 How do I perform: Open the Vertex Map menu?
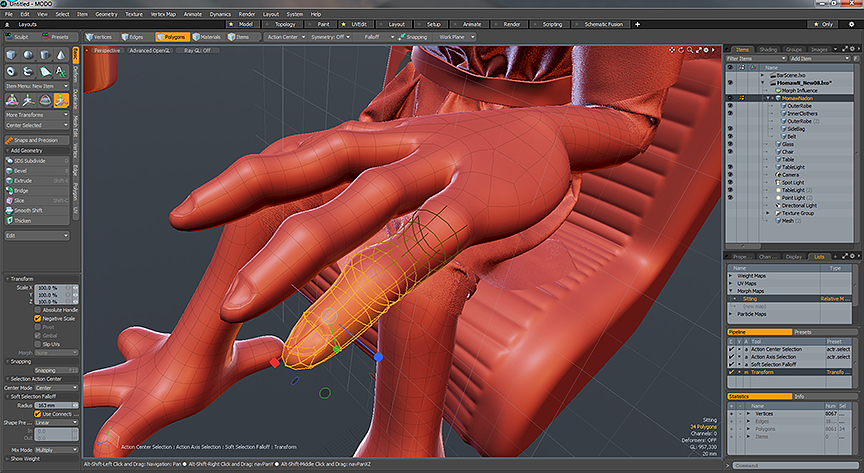coord(163,14)
